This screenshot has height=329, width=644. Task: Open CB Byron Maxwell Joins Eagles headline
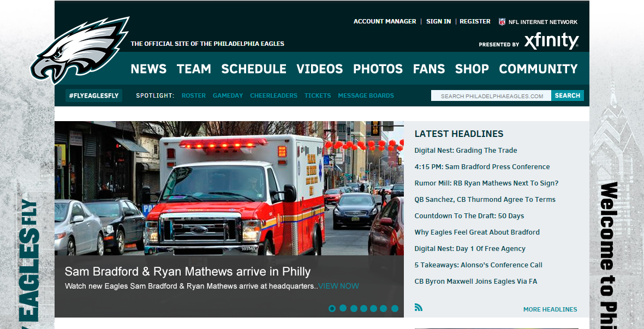476,282
